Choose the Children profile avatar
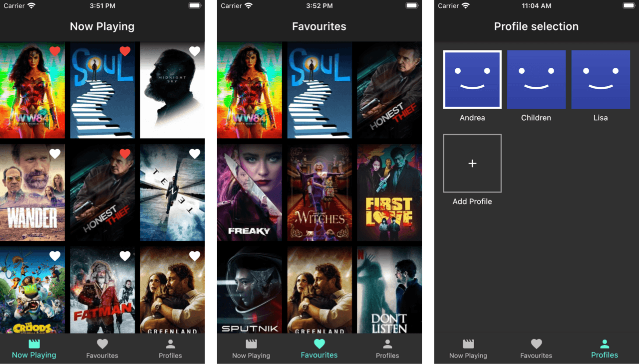The image size is (639, 364). [536, 79]
